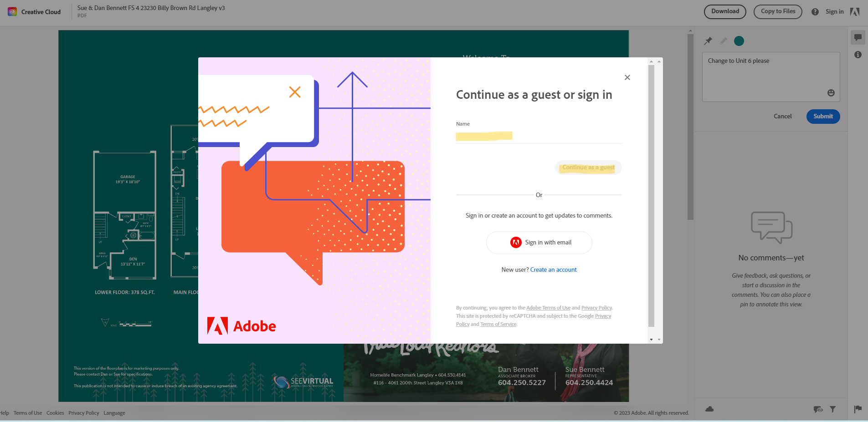The height and width of the screenshot is (422, 868).
Task: Open the info panel icon
Action: [858, 55]
